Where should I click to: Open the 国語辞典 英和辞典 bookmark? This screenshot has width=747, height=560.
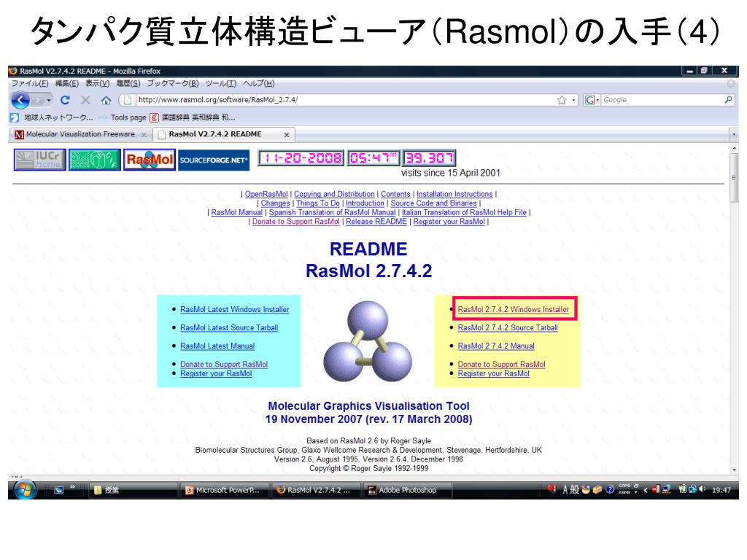pos(193,117)
